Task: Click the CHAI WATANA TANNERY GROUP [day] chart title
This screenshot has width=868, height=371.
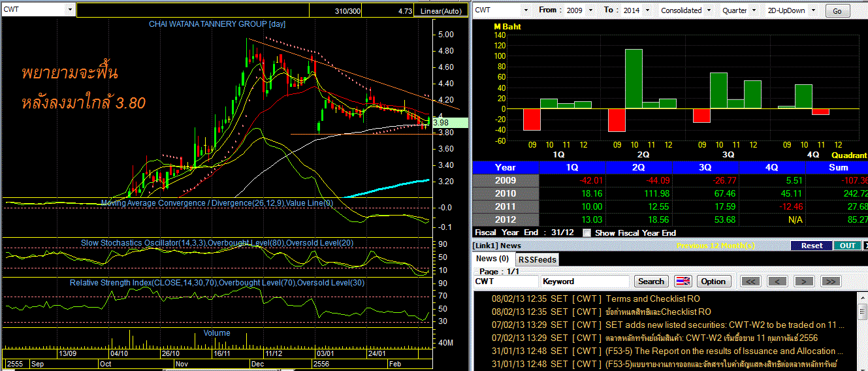Action: [217, 24]
